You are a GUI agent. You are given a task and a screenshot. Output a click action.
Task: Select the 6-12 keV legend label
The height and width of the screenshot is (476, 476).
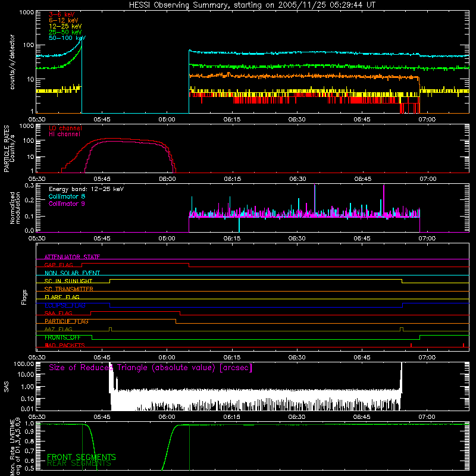(x=64, y=20)
